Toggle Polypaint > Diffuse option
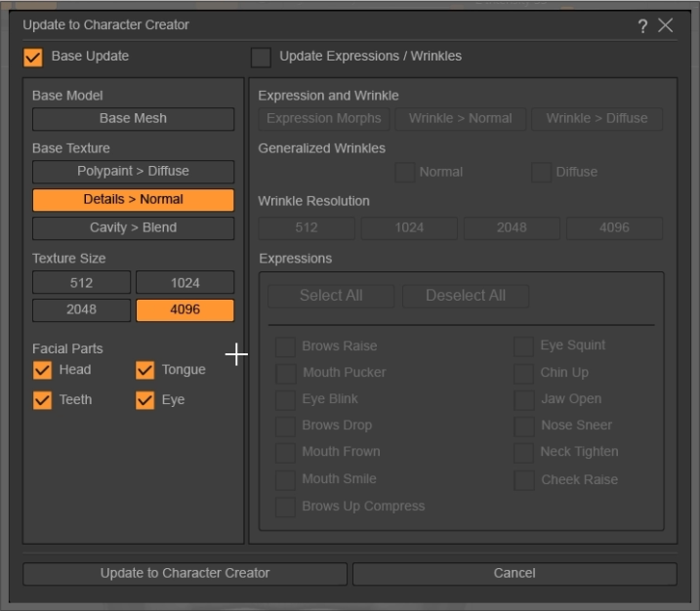700x611 pixels. (133, 172)
